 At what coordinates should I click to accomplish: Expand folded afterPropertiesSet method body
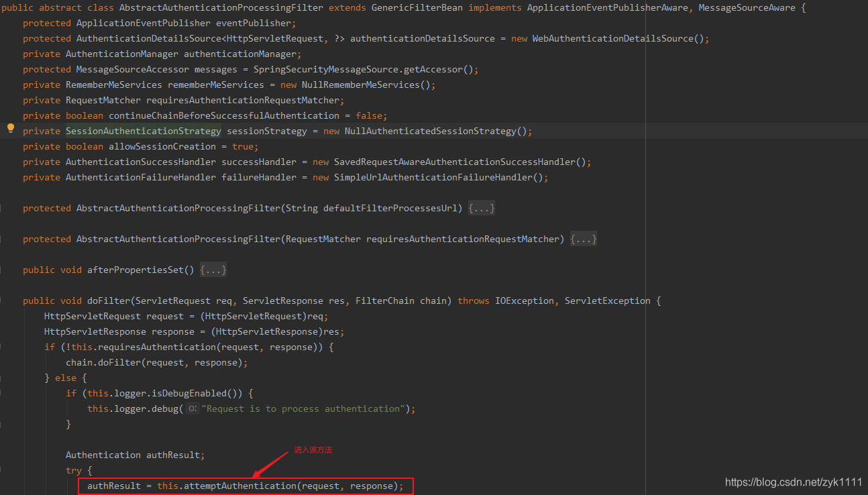coord(213,270)
